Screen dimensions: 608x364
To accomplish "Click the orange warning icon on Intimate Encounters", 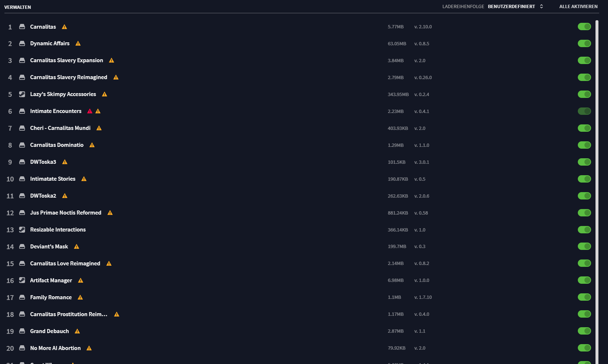I will 98,111.
